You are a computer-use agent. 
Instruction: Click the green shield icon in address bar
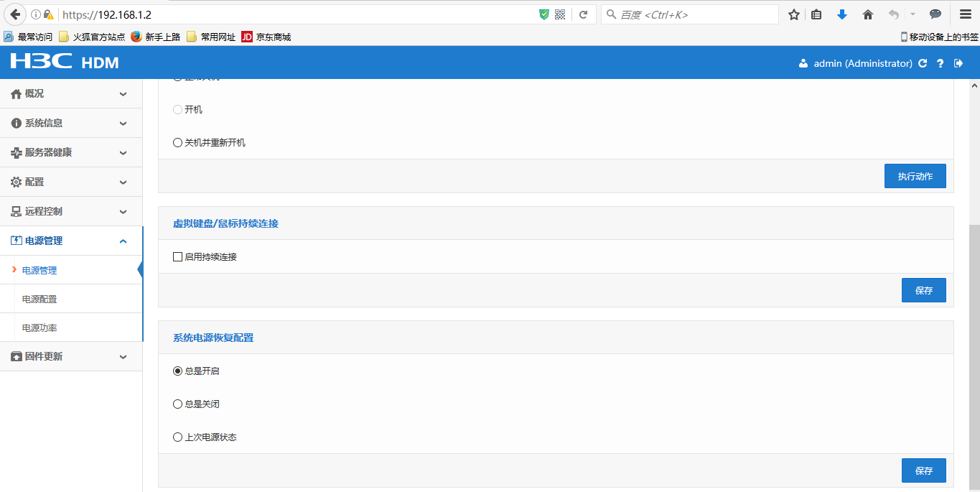pyautogui.click(x=544, y=14)
